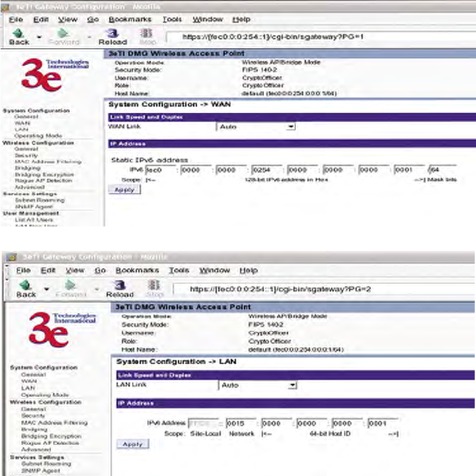Open the Go menu in the WAN window

click(93, 19)
